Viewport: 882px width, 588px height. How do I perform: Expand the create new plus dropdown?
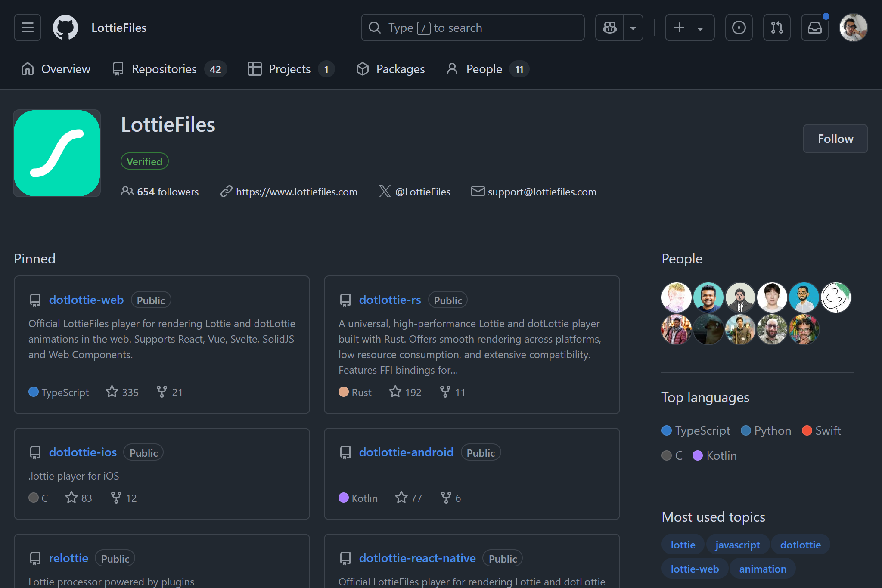click(x=689, y=28)
